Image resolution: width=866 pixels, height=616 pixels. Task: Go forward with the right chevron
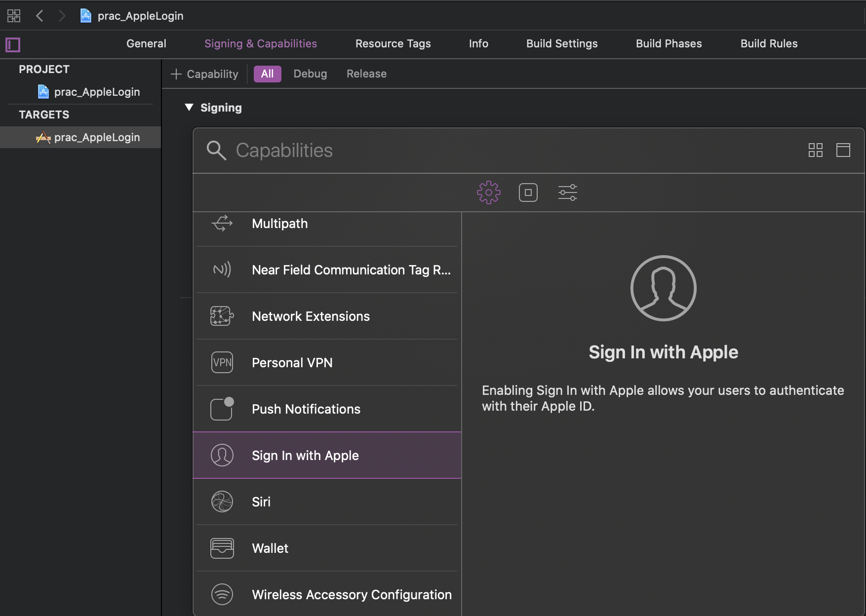tap(62, 16)
